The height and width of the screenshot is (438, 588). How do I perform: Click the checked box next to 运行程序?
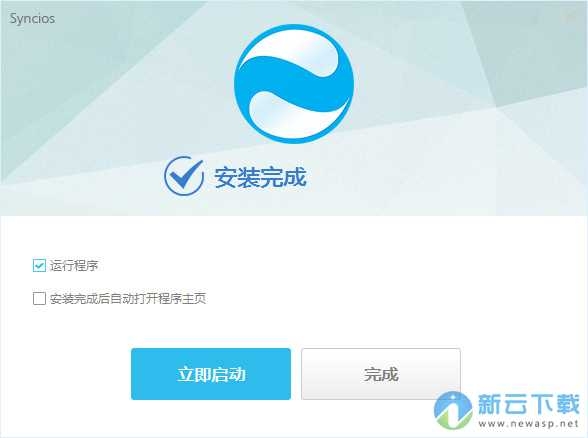coord(39,266)
